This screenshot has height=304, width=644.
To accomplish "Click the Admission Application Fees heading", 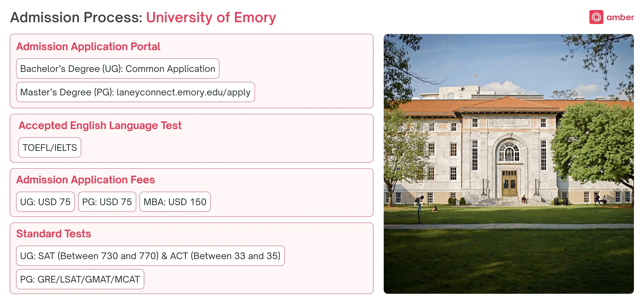I will point(86,180).
